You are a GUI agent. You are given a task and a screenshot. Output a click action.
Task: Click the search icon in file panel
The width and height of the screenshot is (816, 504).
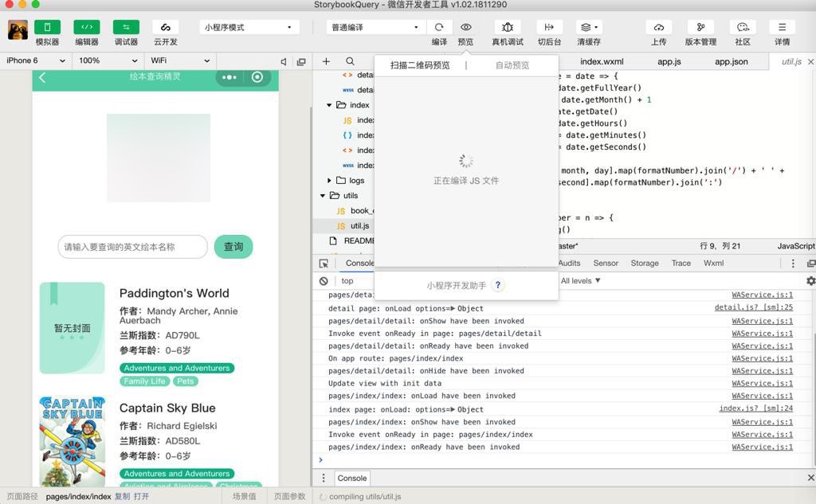351,61
